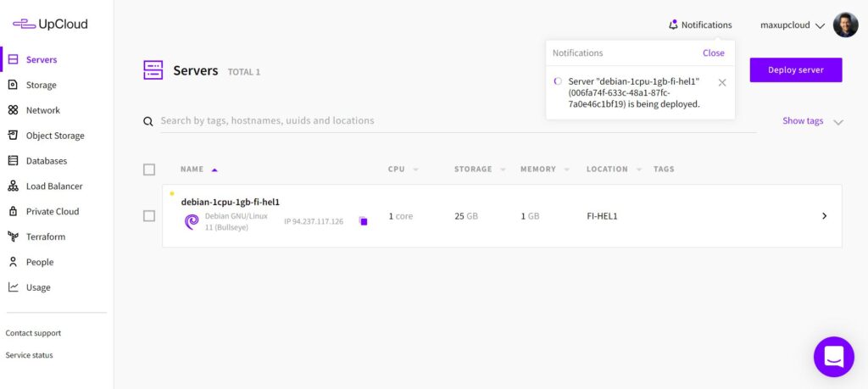Dismiss the server deployment notification
Screen dimensions: 868x389
coord(722,82)
